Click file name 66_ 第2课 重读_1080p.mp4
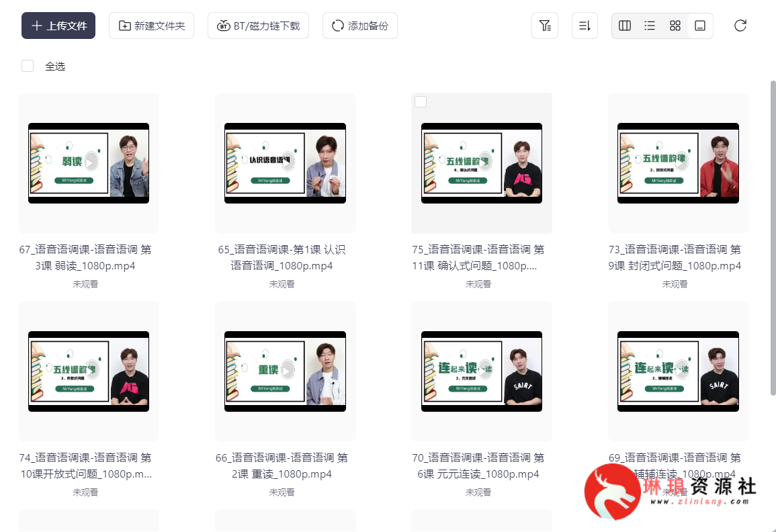 282,466
